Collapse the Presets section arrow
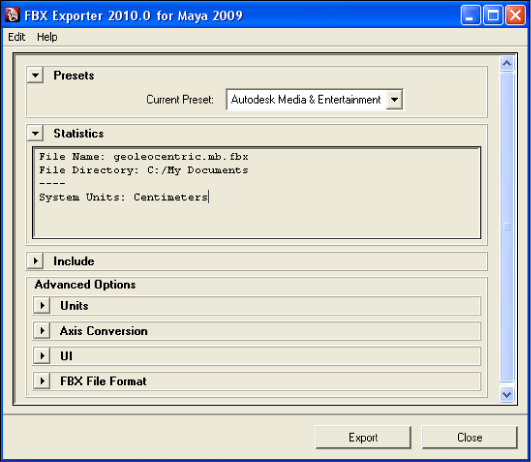The width and height of the screenshot is (531, 462). tap(36, 75)
